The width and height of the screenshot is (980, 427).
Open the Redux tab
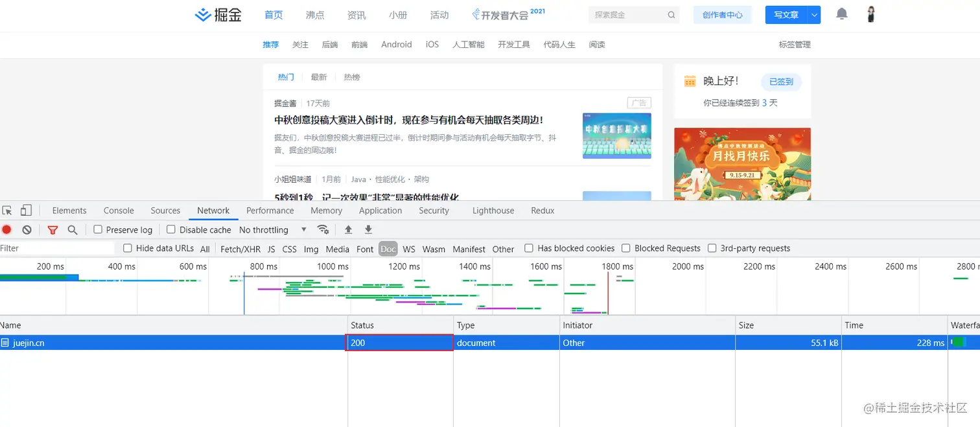[542, 211]
